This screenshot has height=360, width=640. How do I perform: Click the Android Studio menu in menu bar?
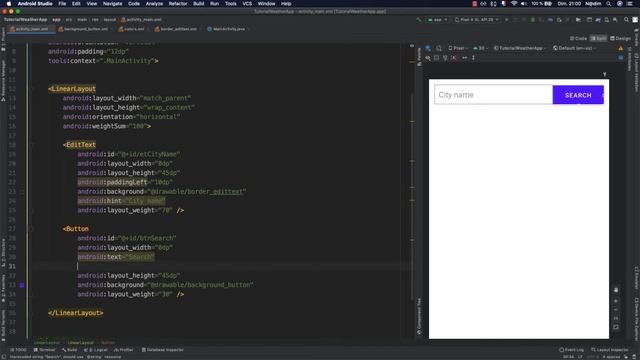[x=35, y=4]
